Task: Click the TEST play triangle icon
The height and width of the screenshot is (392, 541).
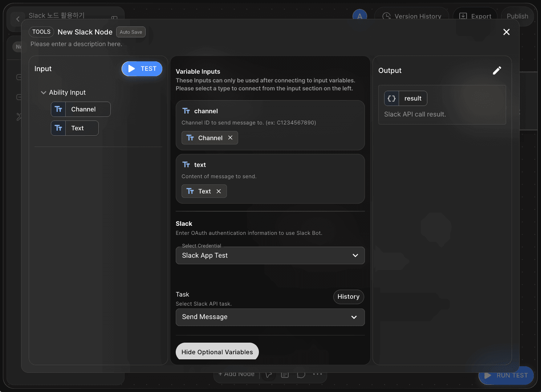Action: coord(131,69)
